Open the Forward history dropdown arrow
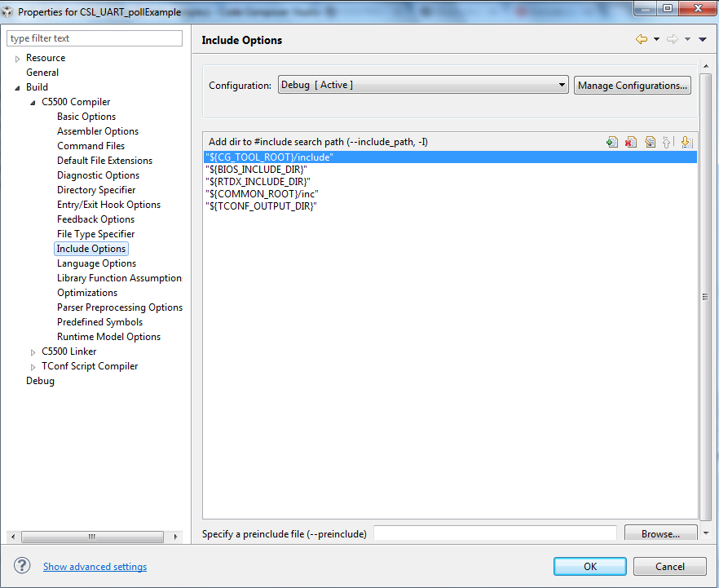The height and width of the screenshot is (588, 719). (x=687, y=39)
